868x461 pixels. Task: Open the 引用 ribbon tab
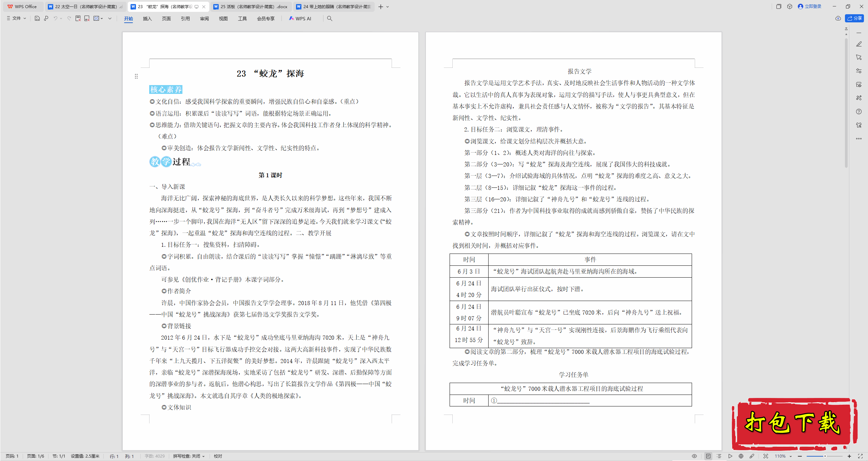point(185,19)
